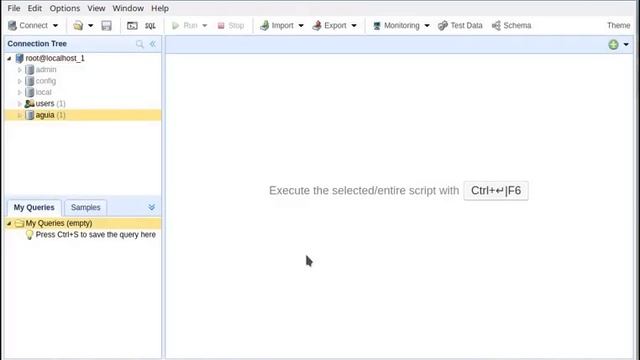Open the Window menu
The height and width of the screenshot is (360, 640).
128,8
